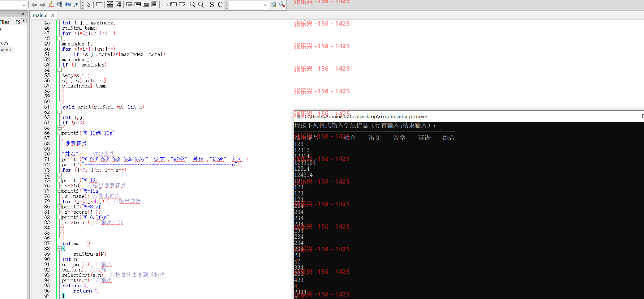The height and width of the screenshot is (299, 644).
Task: Click the 'selectSort(s,n);' call line
Action: pos(84,275)
